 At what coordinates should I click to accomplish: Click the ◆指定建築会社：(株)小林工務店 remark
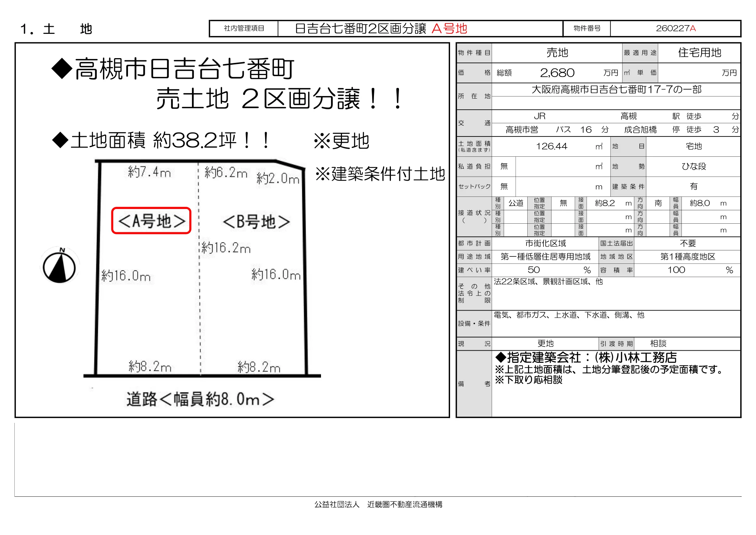[x=586, y=357]
